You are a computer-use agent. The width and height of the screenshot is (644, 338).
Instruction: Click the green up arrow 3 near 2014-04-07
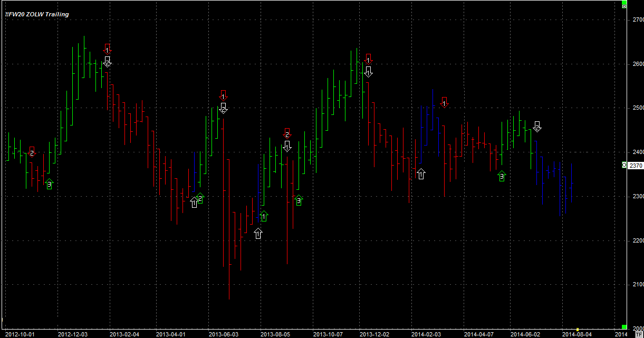tap(502, 176)
